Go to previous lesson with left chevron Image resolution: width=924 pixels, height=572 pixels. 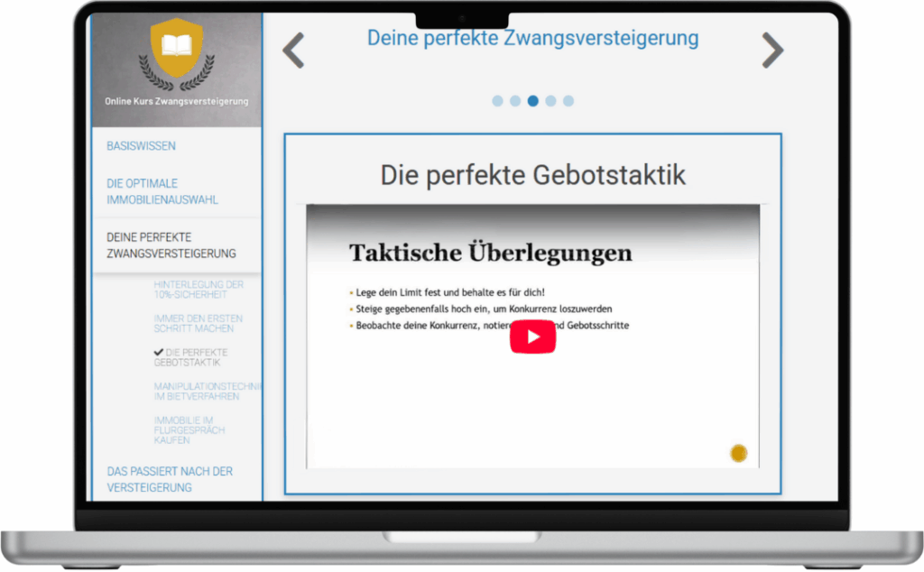293,51
